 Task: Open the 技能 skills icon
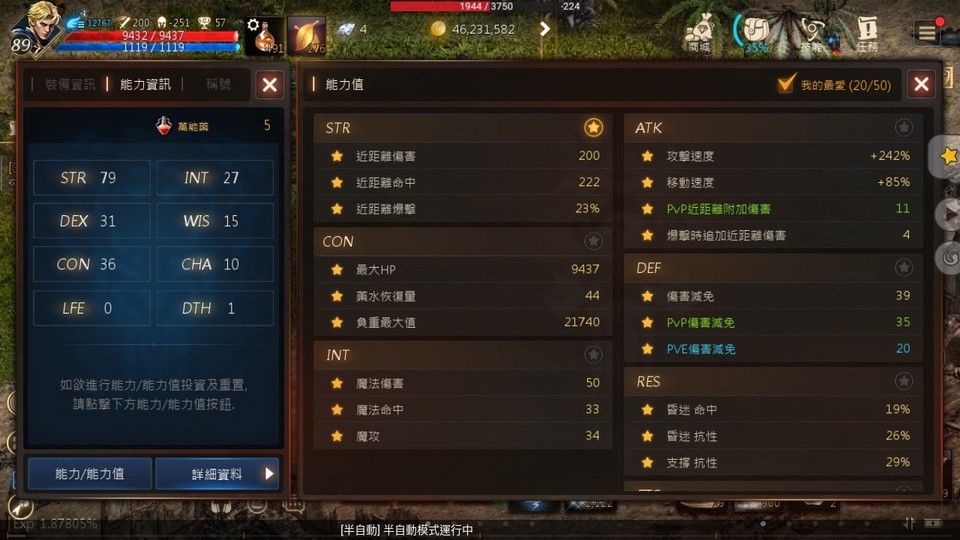[x=812, y=34]
